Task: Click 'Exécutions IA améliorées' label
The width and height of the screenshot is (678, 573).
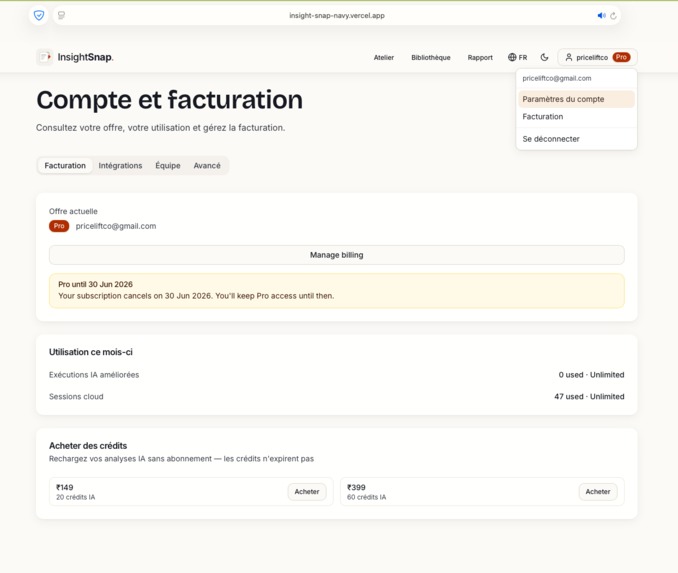Action: 94,375
